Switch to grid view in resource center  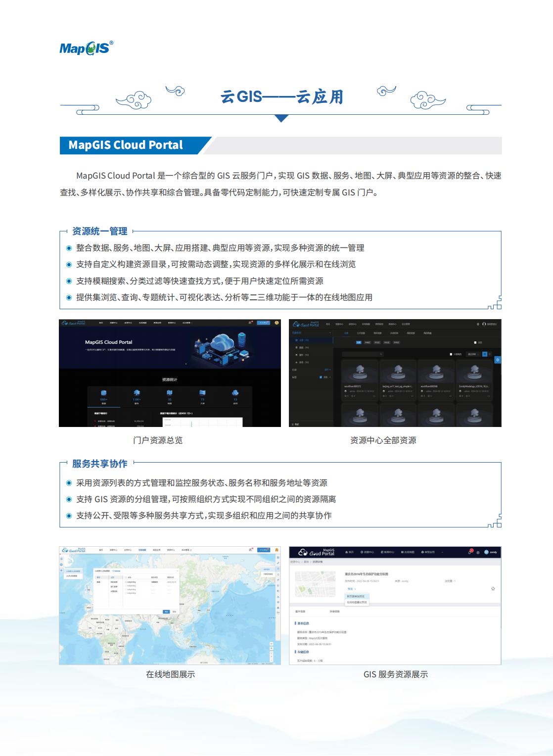485,354
